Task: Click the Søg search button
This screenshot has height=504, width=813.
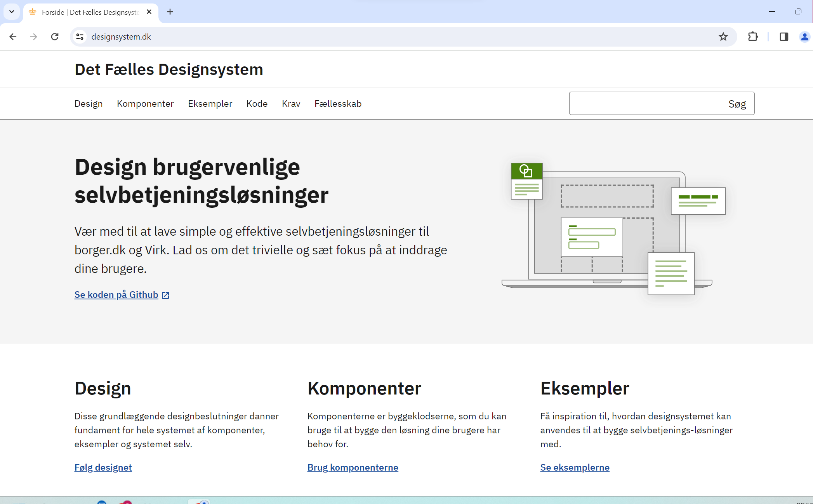Action: point(737,103)
